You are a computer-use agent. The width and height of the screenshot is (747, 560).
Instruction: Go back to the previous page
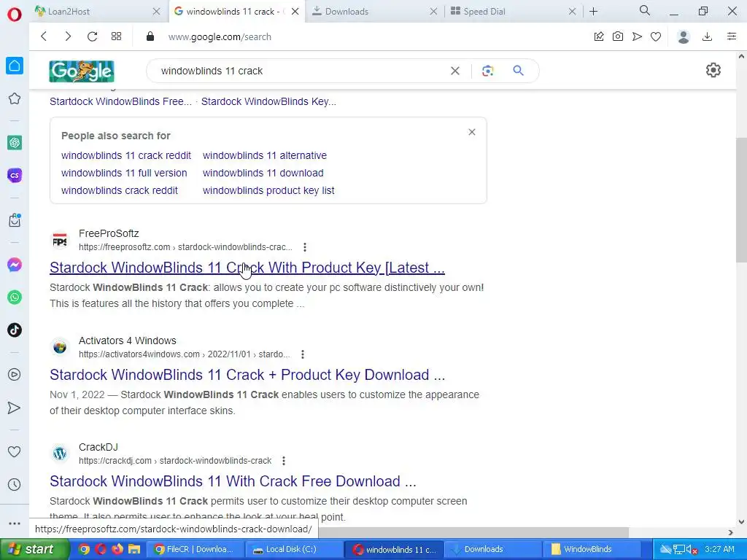[44, 36]
